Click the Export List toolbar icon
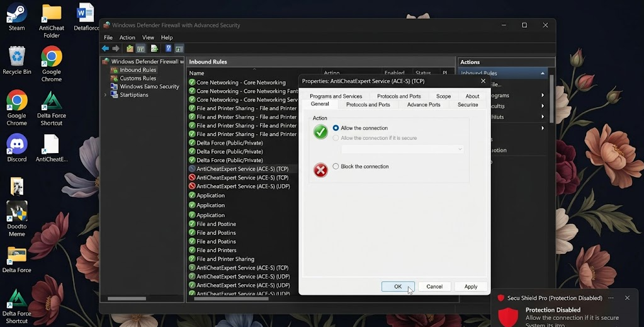This screenshot has height=327, width=644. tap(154, 49)
